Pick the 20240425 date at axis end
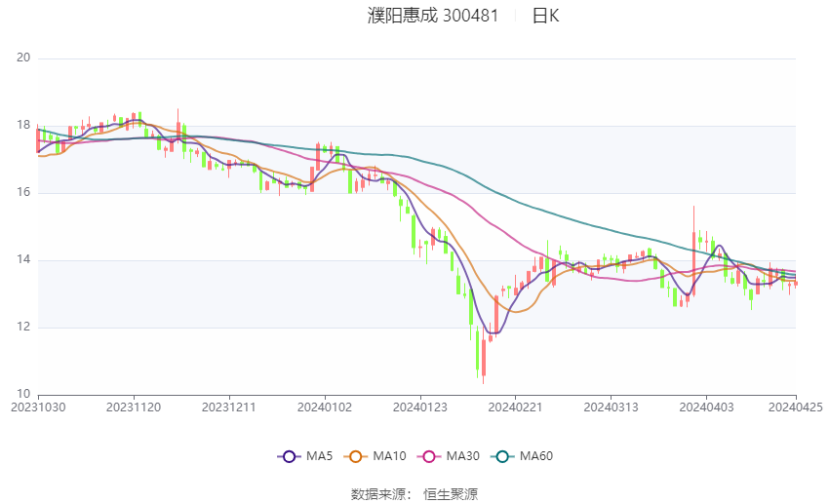829x504 pixels. click(796, 407)
